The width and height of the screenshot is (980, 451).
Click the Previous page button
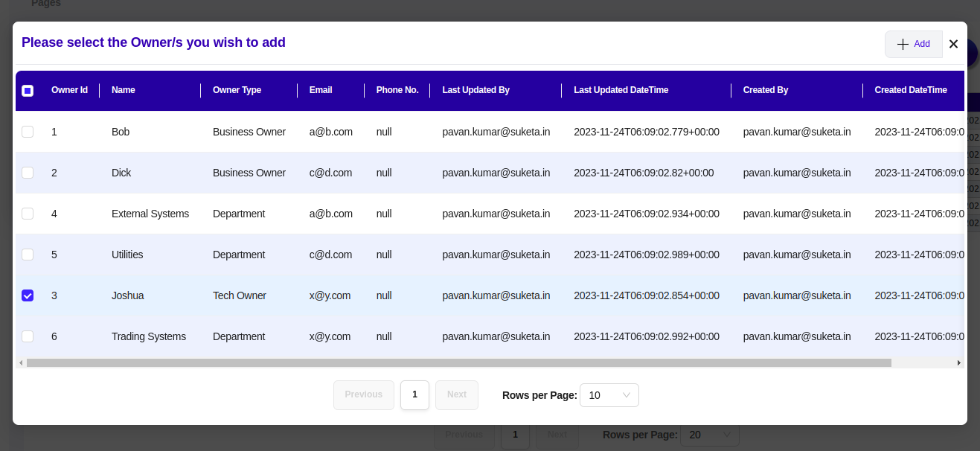(363, 394)
